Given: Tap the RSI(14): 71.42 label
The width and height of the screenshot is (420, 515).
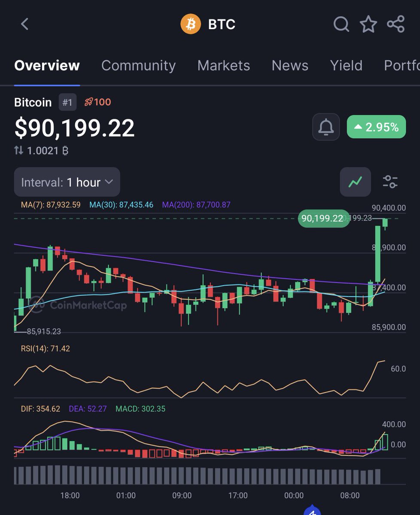Looking at the screenshot, I should [46, 348].
